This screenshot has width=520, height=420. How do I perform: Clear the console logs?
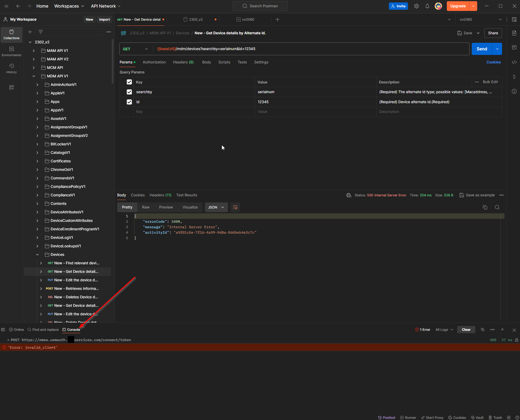pos(466,330)
